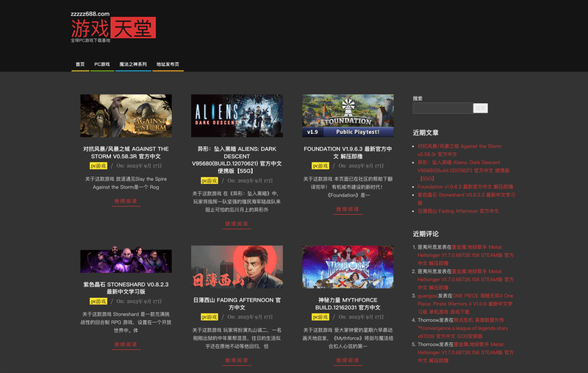588x373 pixels.
Task: Open recent post Fading Afternoon 官方中文
Action: pos(458,211)
